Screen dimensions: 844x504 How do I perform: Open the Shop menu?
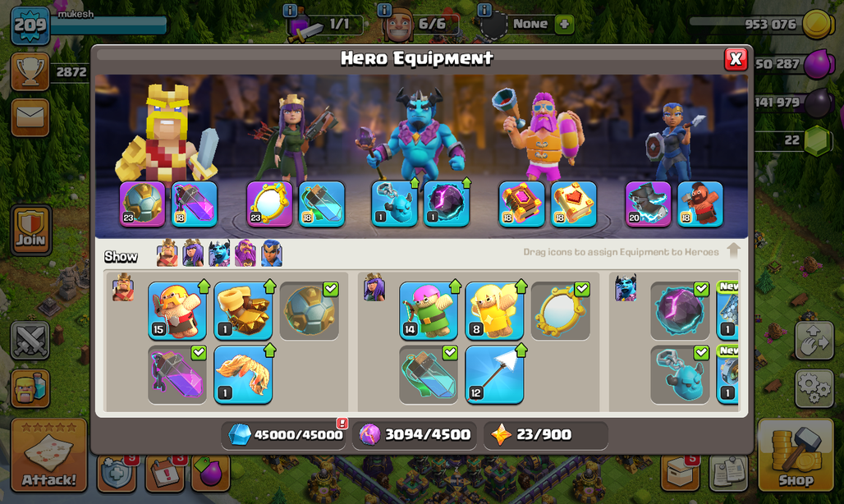[x=796, y=456]
